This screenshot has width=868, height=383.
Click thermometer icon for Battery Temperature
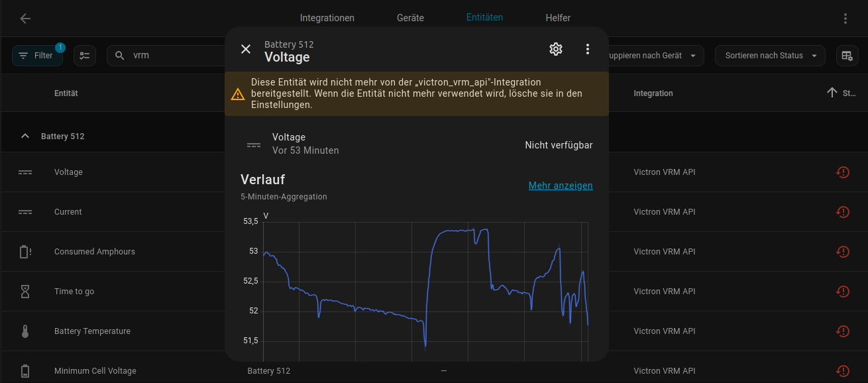point(25,331)
